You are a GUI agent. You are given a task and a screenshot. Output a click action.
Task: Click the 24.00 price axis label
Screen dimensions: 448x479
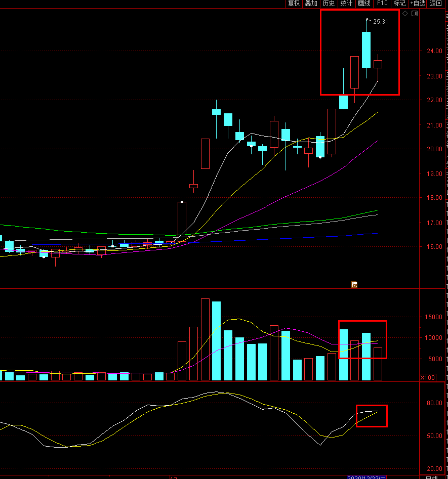coord(434,51)
